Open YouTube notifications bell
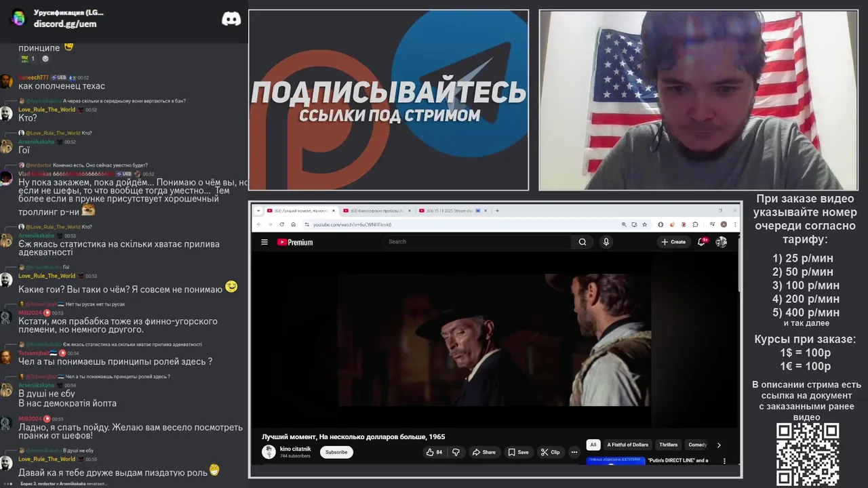Viewport: 868px width, 488px height. [703, 241]
